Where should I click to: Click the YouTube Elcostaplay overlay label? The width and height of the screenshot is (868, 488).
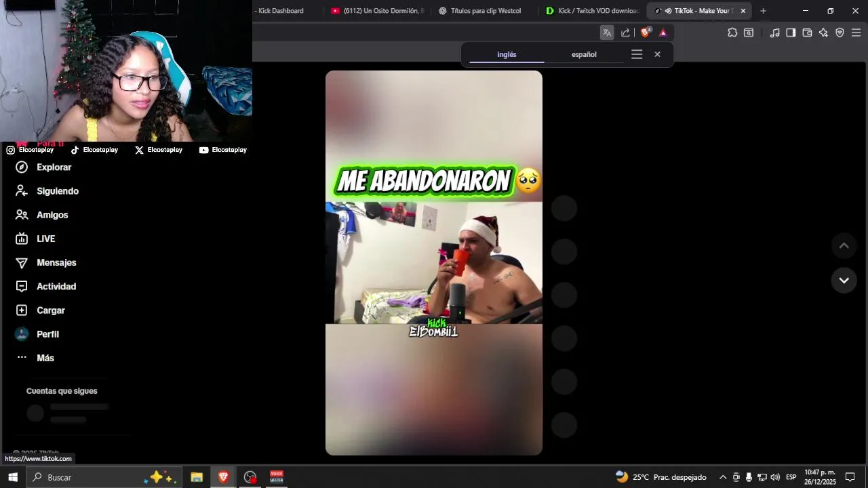click(223, 150)
